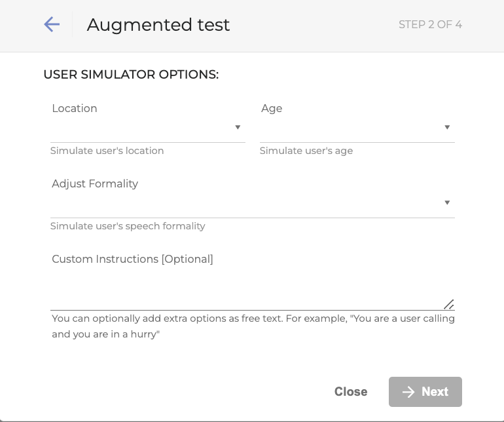Click the Age field label
The height and width of the screenshot is (422, 504).
[x=272, y=109]
